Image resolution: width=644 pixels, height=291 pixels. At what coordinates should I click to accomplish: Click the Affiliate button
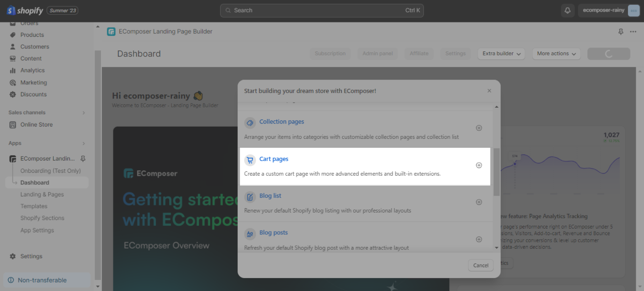pos(419,54)
